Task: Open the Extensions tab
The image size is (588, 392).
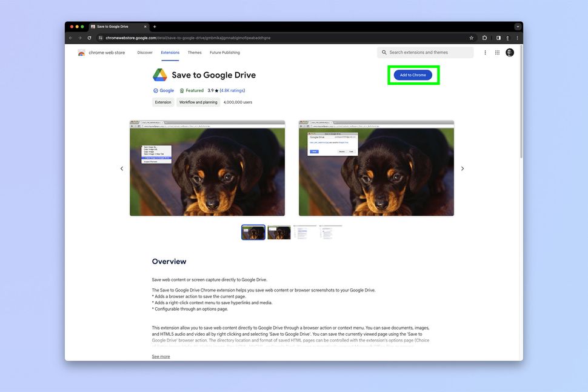Action: point(170,52)
